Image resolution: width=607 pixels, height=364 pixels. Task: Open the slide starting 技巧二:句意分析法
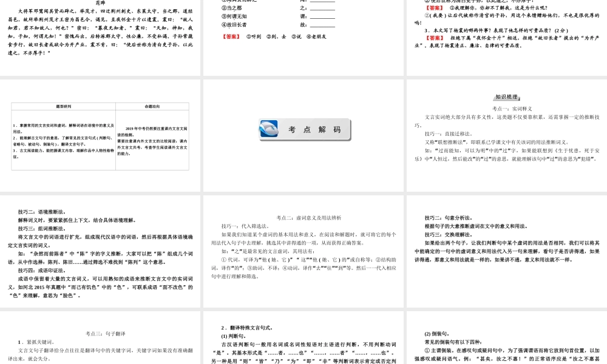pyautogui.click(x=507, y=251)
